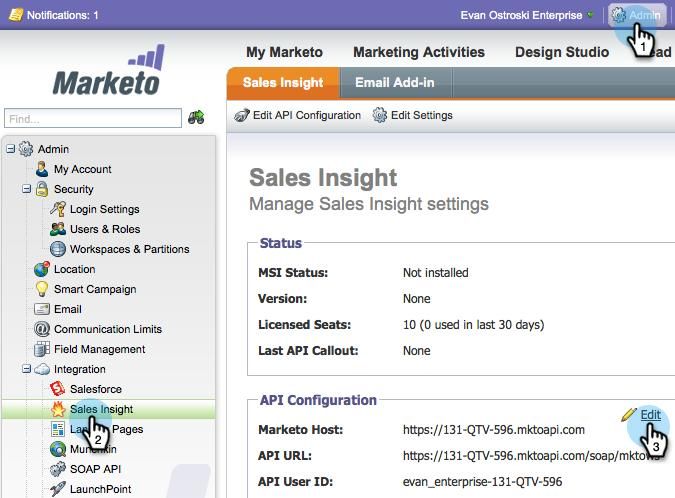The height and width of the screenshot is (498, 675).
Task: Click Edit link in API Configuration
Action: [x=650, y=415]
